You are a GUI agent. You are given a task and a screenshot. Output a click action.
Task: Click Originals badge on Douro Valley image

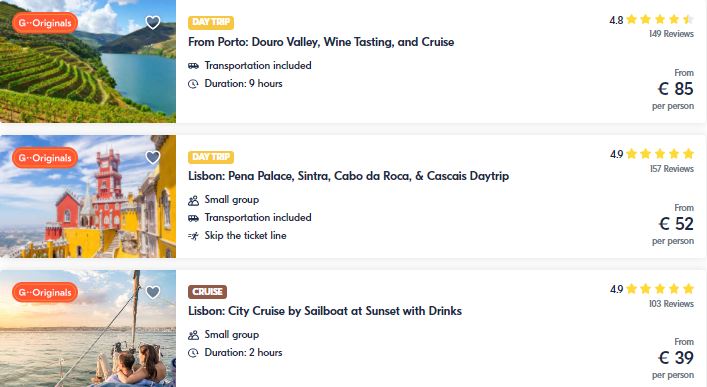[45, 23]
